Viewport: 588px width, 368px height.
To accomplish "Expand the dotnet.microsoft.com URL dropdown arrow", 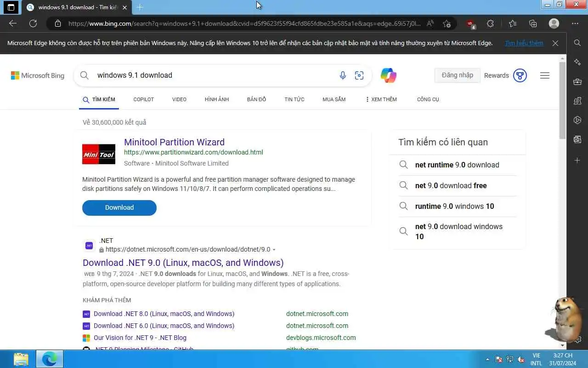I will (x=274, y=250).
